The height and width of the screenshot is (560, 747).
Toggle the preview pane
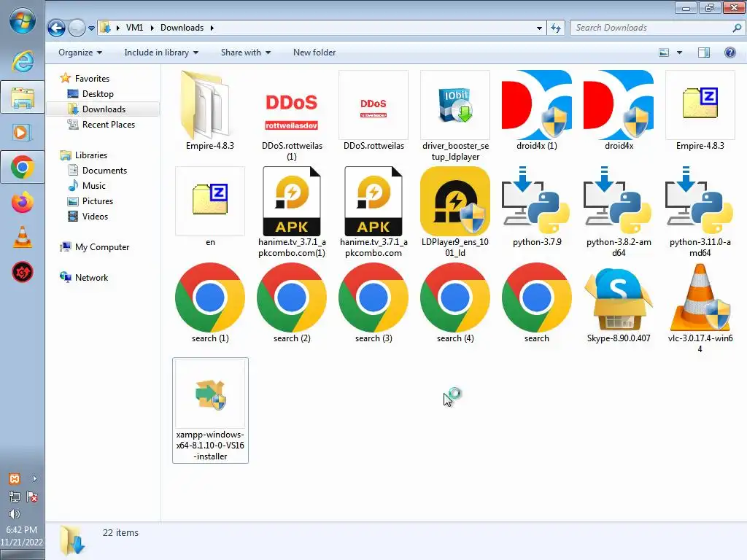tap(704, 52)
